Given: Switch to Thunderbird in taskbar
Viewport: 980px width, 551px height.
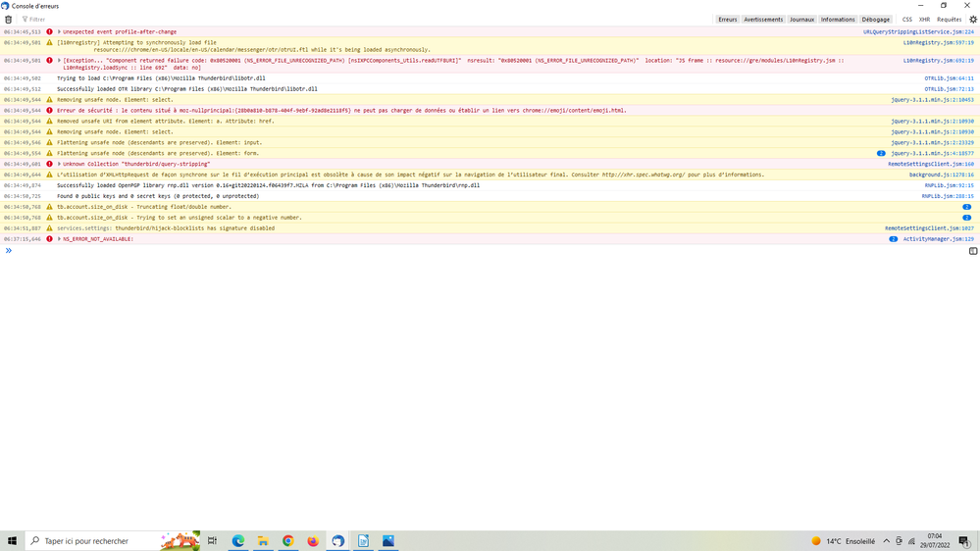Looking at the screenshot, I should tap(338, 541).
